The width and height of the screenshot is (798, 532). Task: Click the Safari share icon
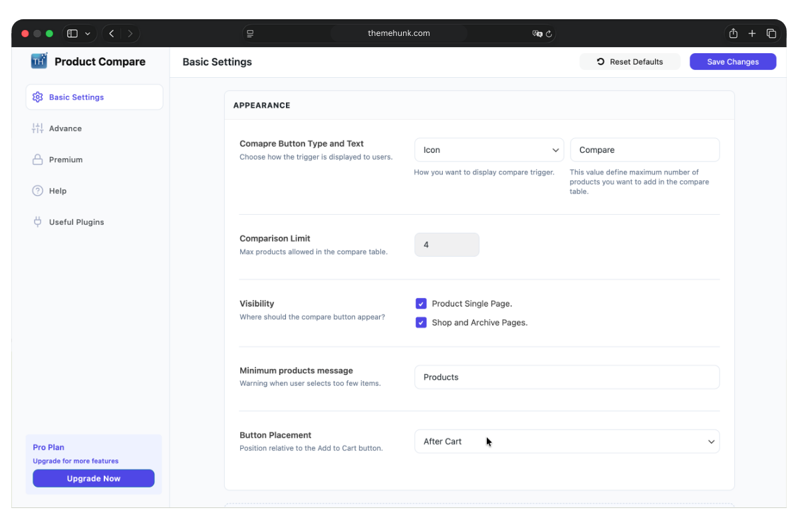coord(733,33)
